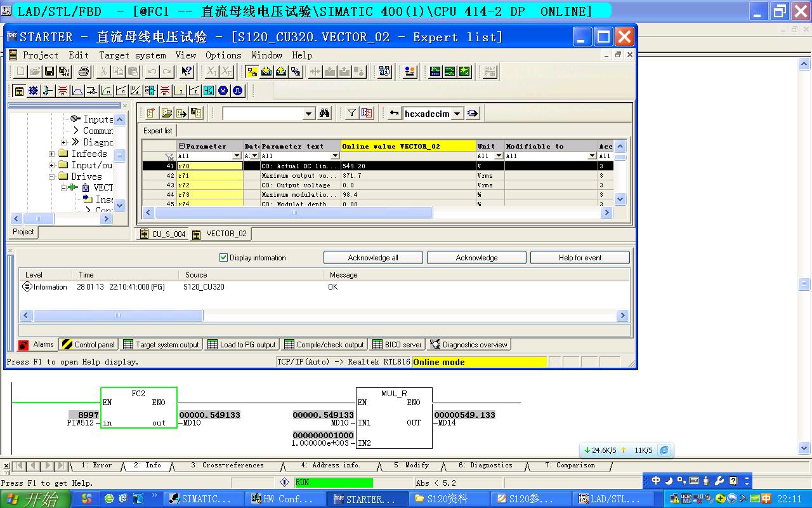Click the function generator icon with yellow star
Screen dimensions: 812x508
[464, 72]
